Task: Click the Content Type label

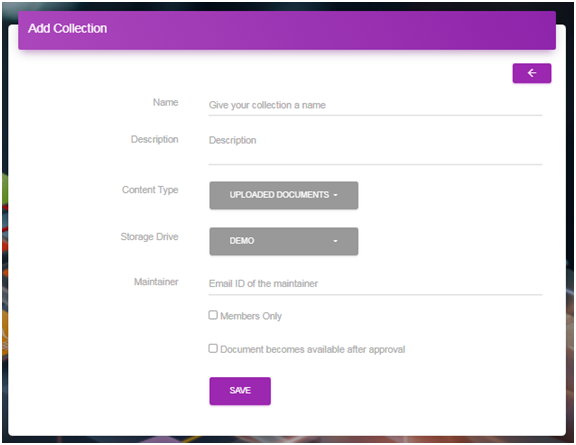Action: (x=150, y=190)
